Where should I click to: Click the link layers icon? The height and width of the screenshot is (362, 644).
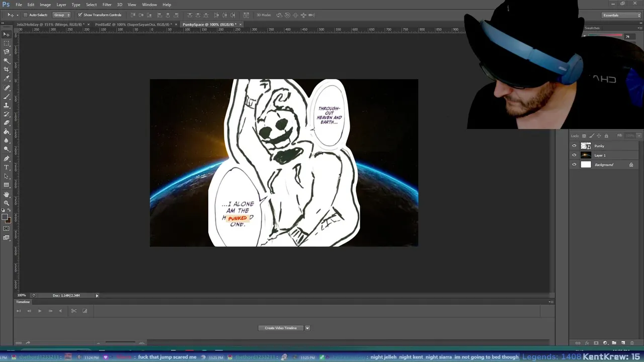pos(578,343)
